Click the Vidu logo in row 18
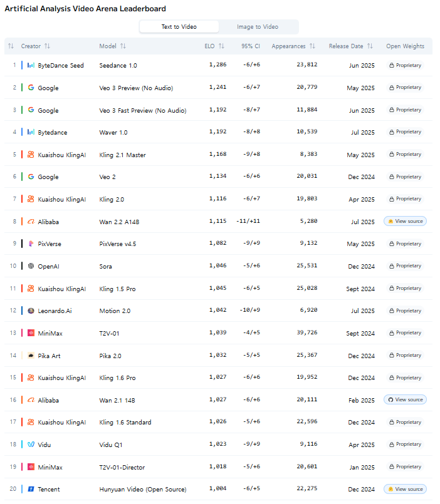Viewport: 440px width, 504px height. 31,445
